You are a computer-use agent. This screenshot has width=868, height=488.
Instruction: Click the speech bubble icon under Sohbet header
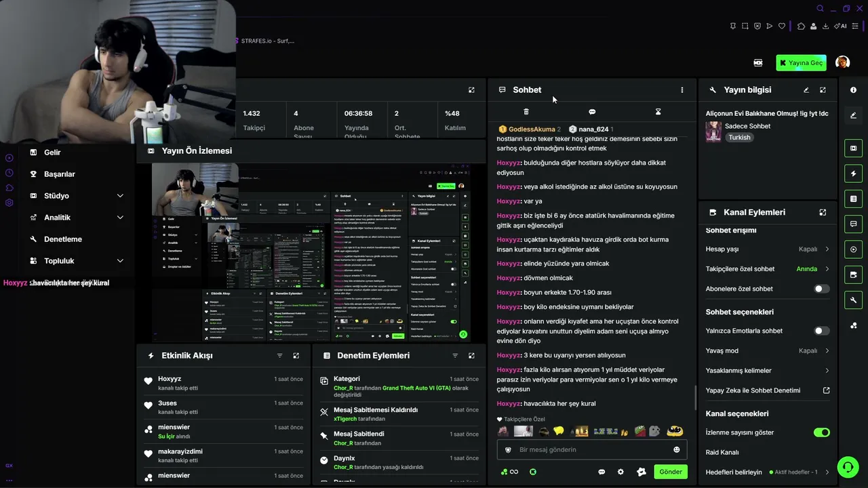[592, 112]
